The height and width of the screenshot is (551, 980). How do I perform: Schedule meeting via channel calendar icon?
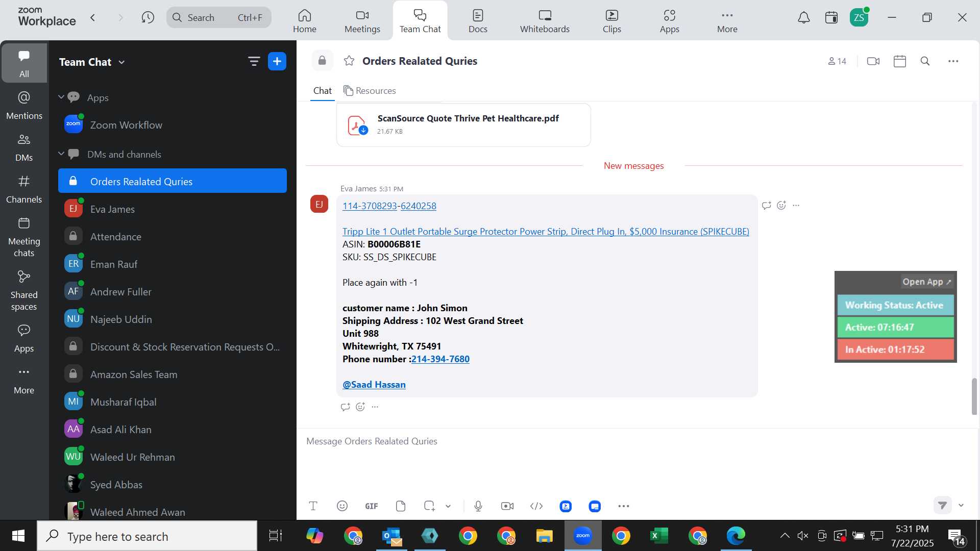pos(900,61)
